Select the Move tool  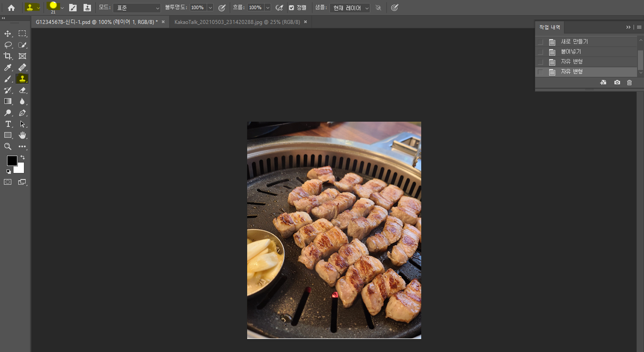pyautogui.click(x=8, y=33)
